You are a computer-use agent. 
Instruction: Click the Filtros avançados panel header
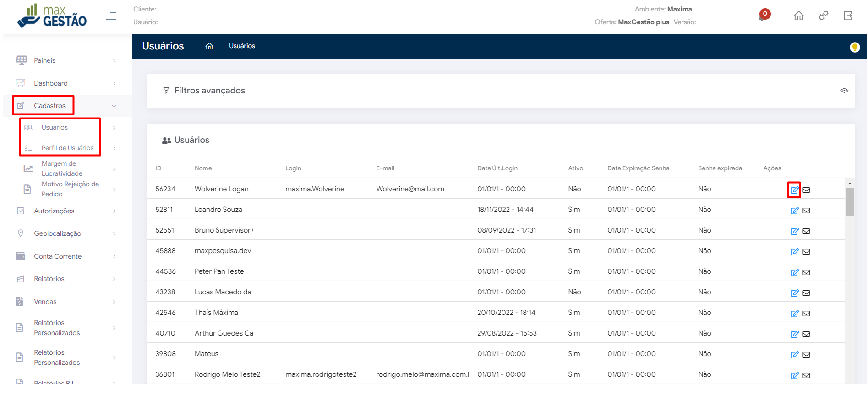(210, 91)
